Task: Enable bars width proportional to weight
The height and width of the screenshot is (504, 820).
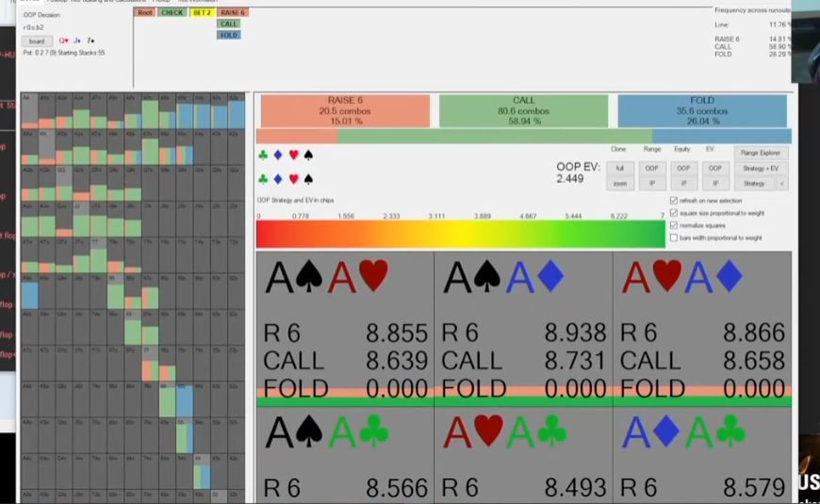Action: coord(674,238)
